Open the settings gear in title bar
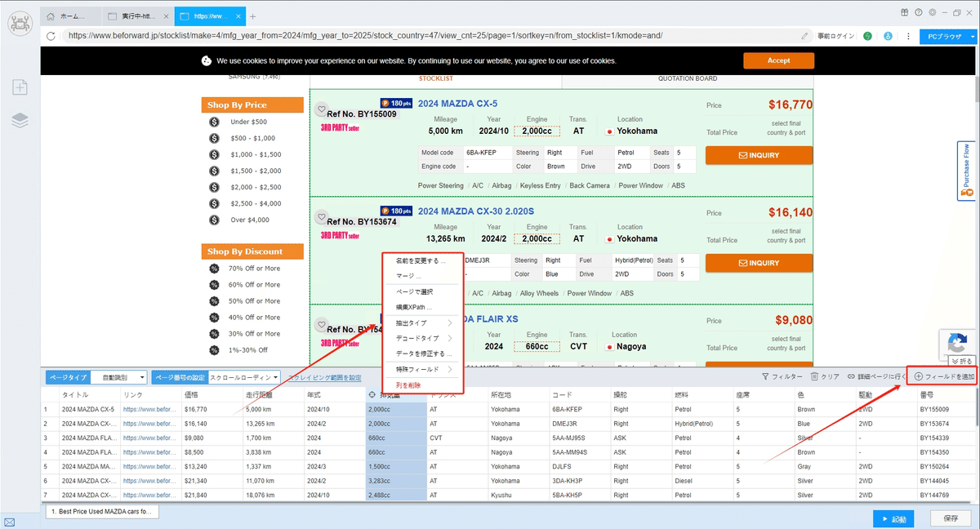 pos(932,12)
